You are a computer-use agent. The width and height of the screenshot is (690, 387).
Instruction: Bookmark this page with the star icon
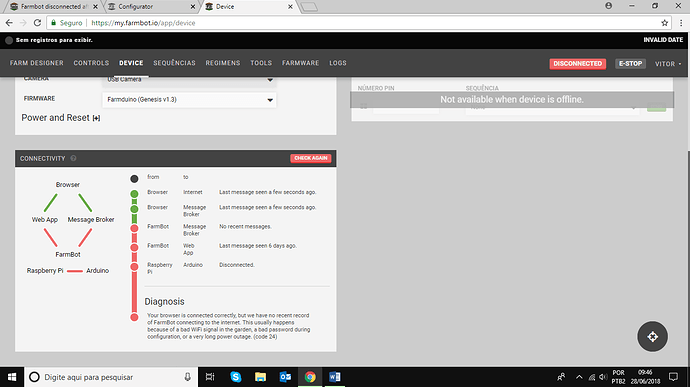664,23
